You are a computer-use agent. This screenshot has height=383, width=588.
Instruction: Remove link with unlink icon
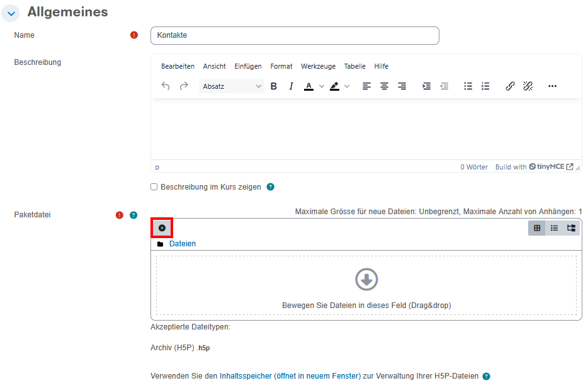(528, 86)
